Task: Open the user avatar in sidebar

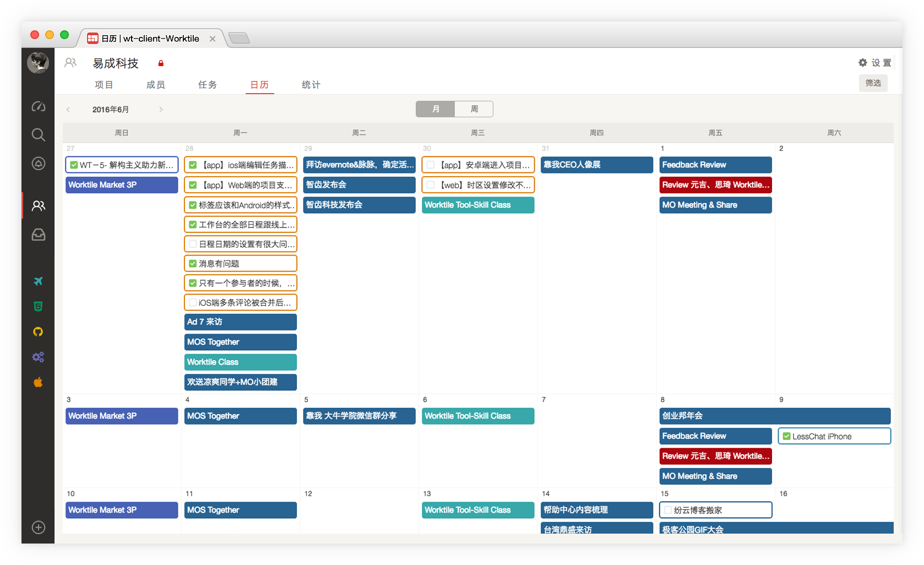Action: [38, 63]
